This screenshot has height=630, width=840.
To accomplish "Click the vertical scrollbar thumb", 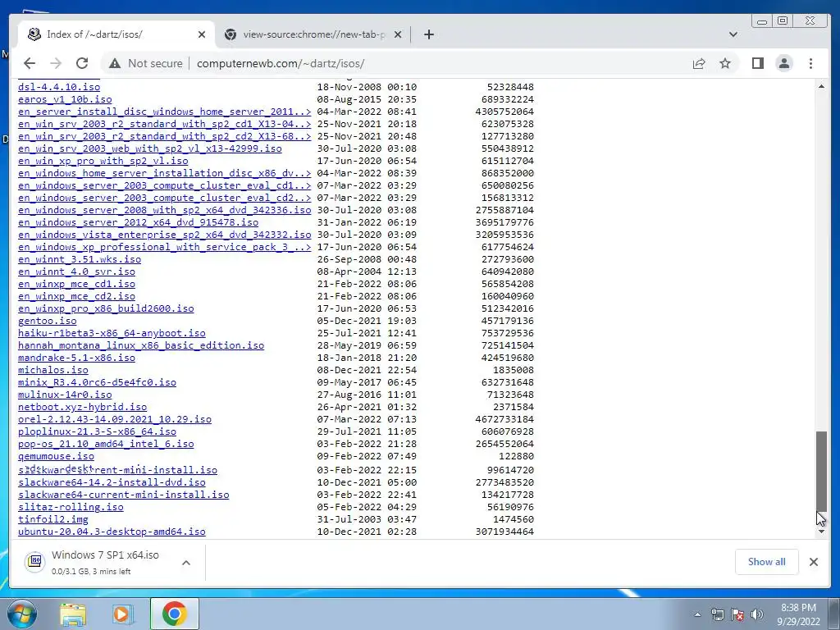I will [821, 472].
